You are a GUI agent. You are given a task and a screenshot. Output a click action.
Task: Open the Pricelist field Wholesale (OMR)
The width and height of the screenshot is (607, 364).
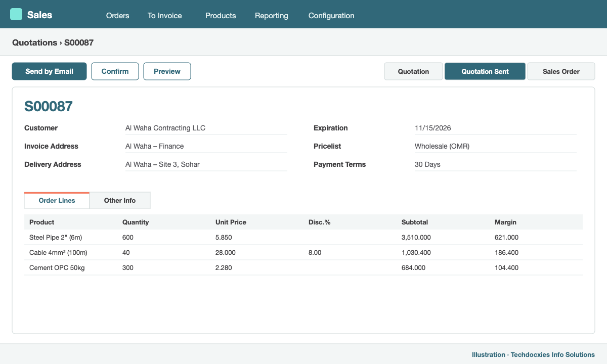click(x=496, y=146)
